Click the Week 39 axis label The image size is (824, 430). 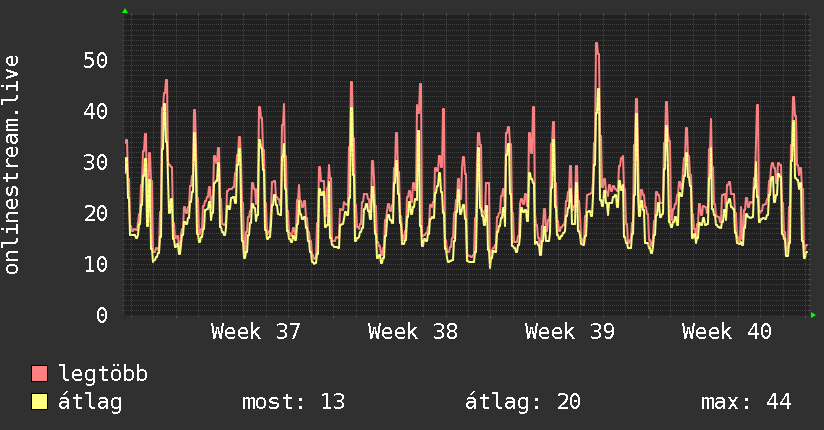pyautogui.click(x=570, y=332)
